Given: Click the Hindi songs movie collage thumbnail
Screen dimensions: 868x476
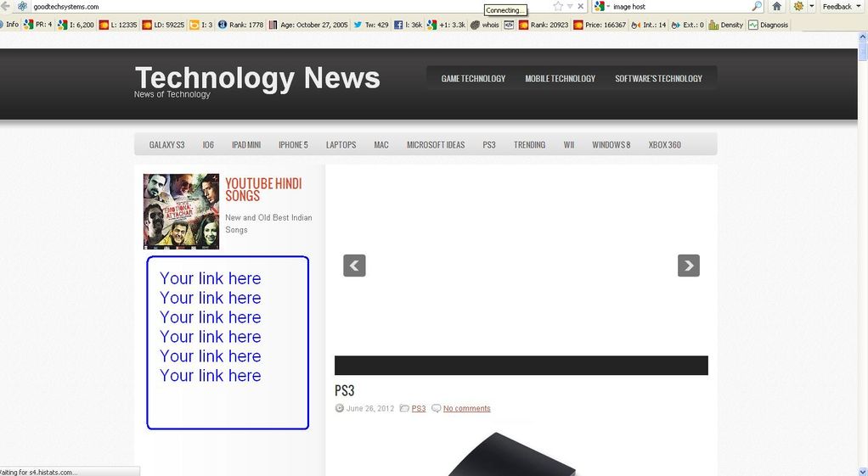Looking at the screenshot, I should (x=181, y=211).
